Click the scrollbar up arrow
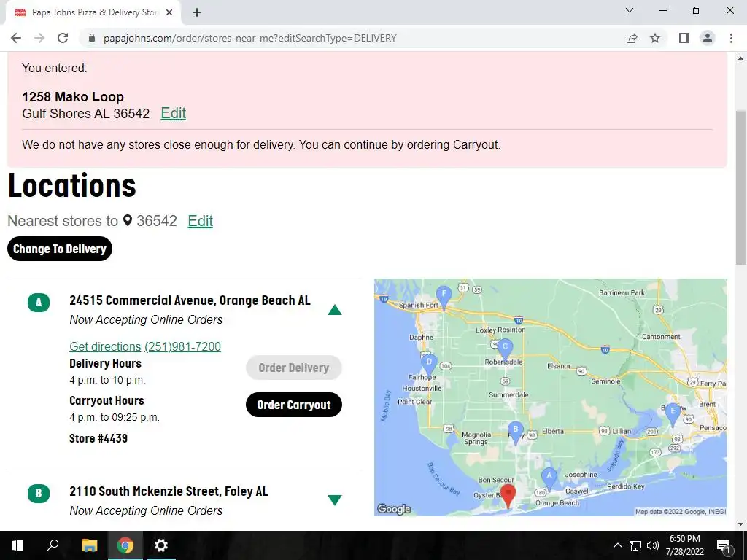Screen dimensions: 747x560 pos(740,58)
